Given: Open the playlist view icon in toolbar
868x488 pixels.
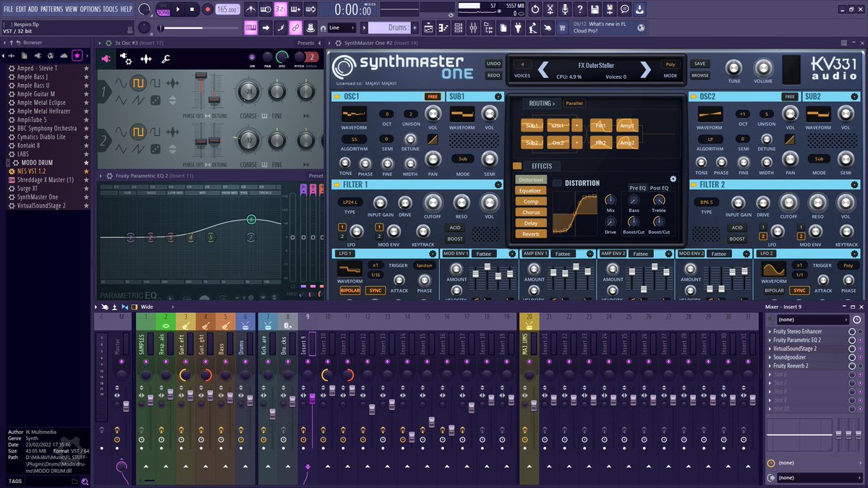Looking at the screenshot, I should pos(427,28).
